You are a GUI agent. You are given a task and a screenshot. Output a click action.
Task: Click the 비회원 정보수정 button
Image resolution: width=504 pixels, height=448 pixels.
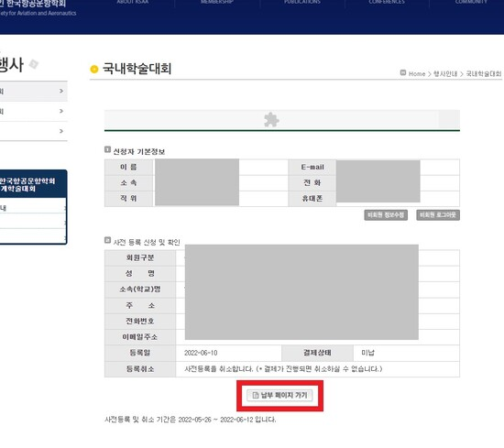pyautogui.click(x=386, y=215)
